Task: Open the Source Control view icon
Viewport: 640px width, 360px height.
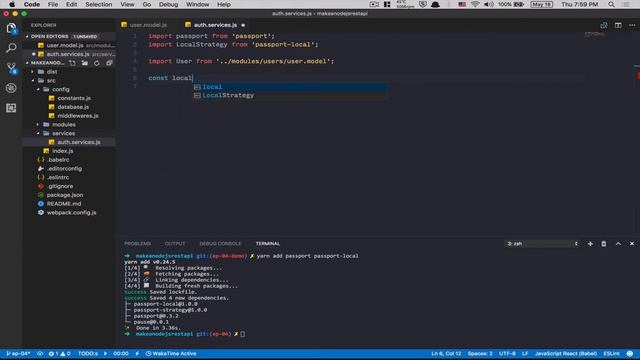Action: (x=11, y=68)
